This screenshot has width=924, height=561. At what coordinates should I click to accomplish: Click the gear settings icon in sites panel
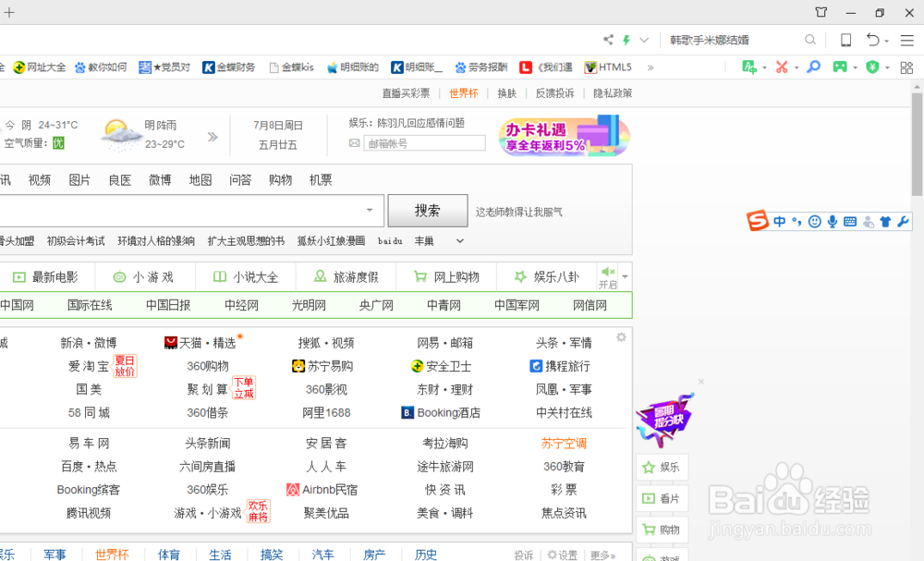tap(621, 337)
